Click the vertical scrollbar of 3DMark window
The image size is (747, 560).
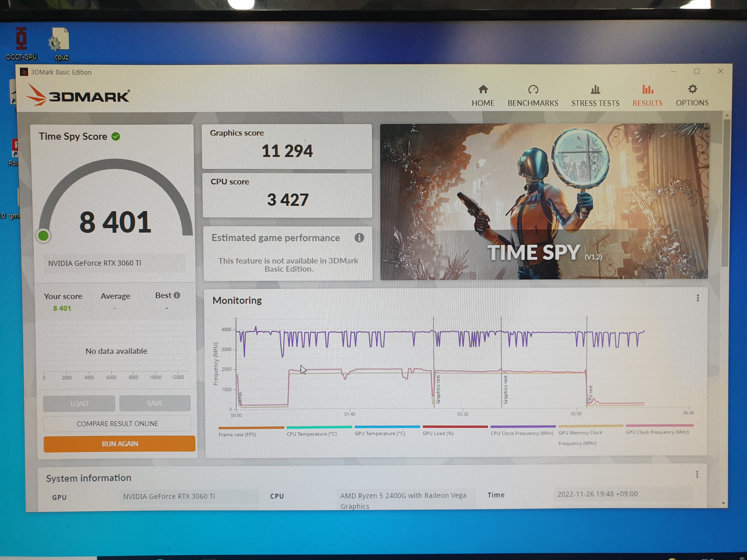tap(726, 192)
